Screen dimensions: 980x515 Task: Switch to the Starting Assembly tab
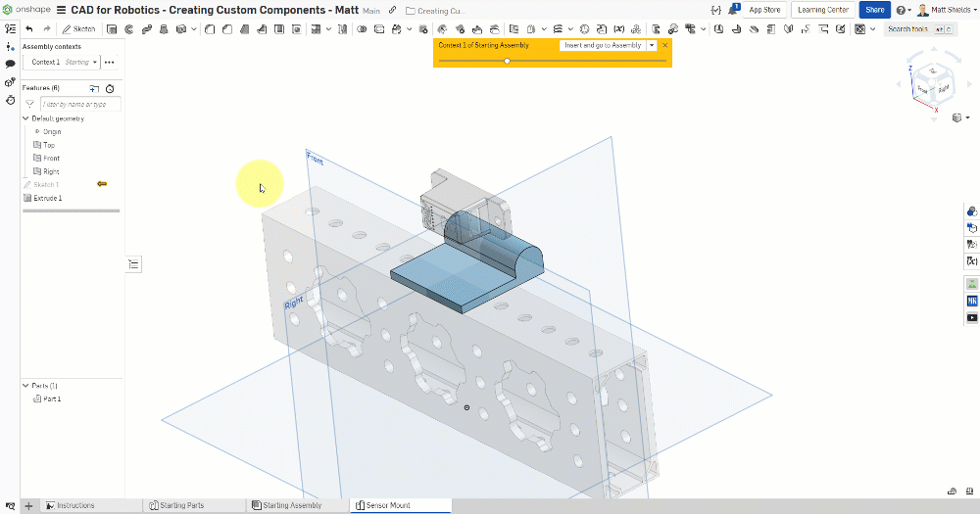click(x=292, y=505)
